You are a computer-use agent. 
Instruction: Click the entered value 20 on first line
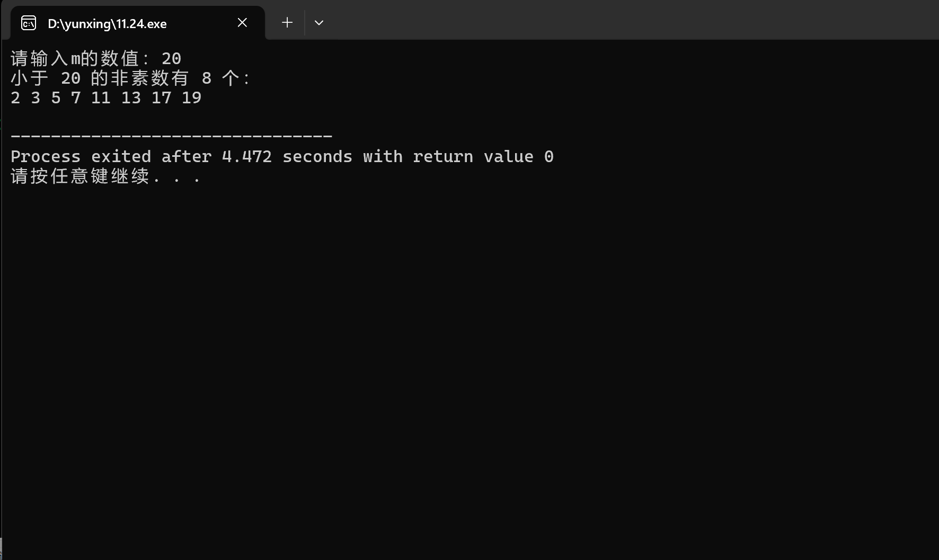171,58
